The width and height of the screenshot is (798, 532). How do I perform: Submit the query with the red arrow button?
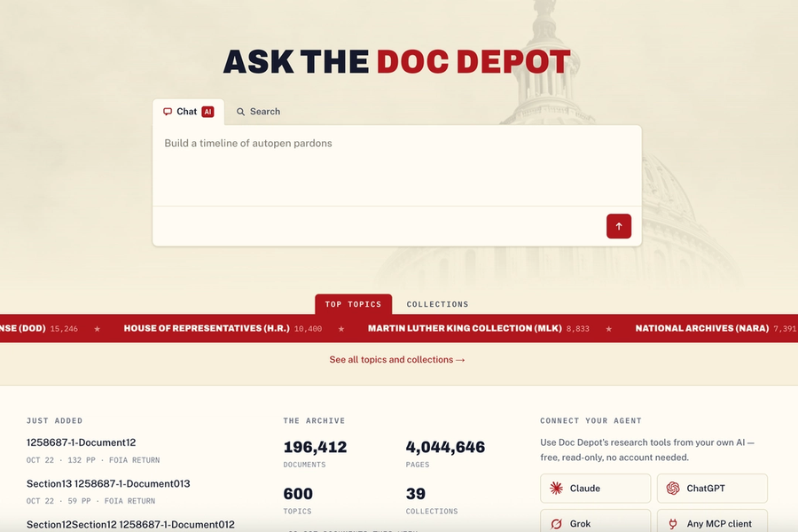pyautogui.click(x=618, y=226)
